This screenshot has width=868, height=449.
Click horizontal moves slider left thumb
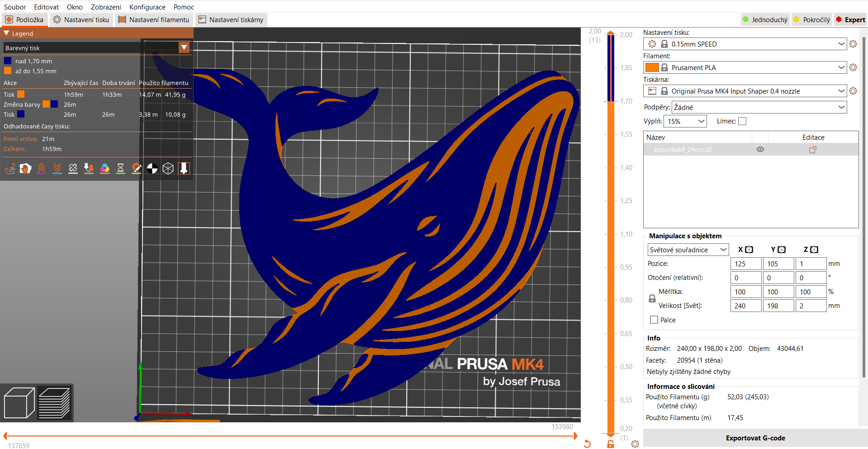(x=5, y=436)
